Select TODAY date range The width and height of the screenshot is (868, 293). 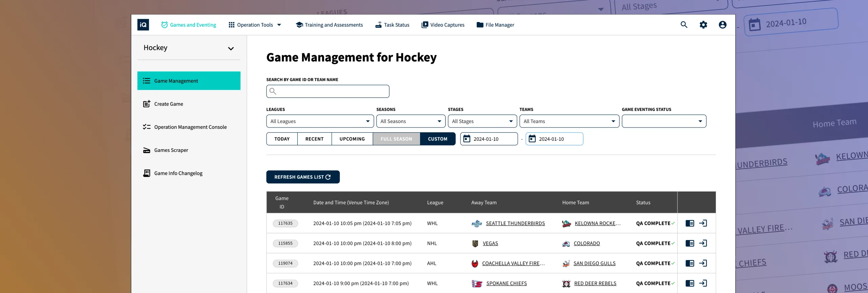click(282, 139)
